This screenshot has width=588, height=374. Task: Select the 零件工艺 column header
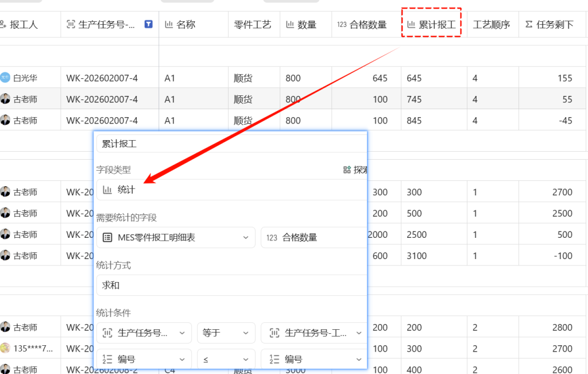pyautogui.click(x=254, y=24)
